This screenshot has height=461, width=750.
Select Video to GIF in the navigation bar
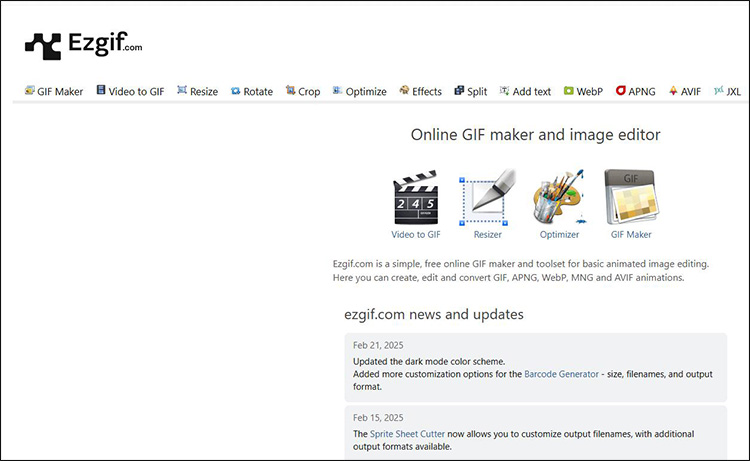coord(130,91)
